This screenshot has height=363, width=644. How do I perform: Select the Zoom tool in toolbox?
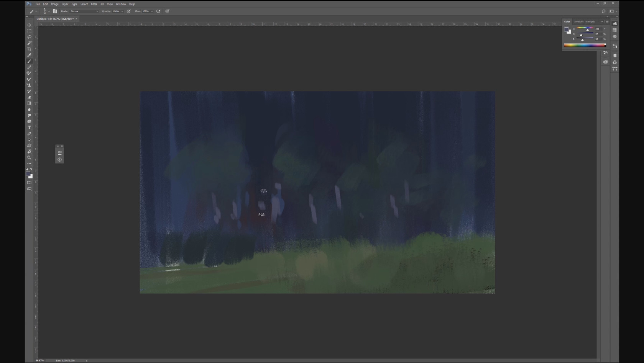[x=29, y=157]
